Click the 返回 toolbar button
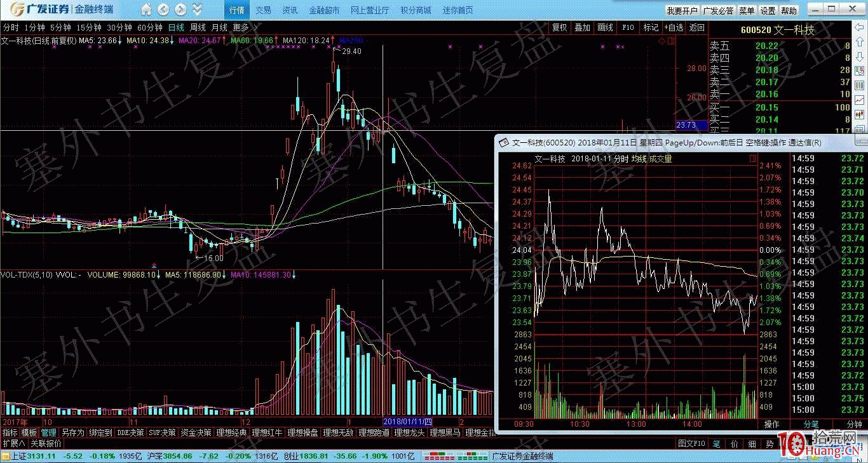The image size is (868, 463). tap(697, 27)
